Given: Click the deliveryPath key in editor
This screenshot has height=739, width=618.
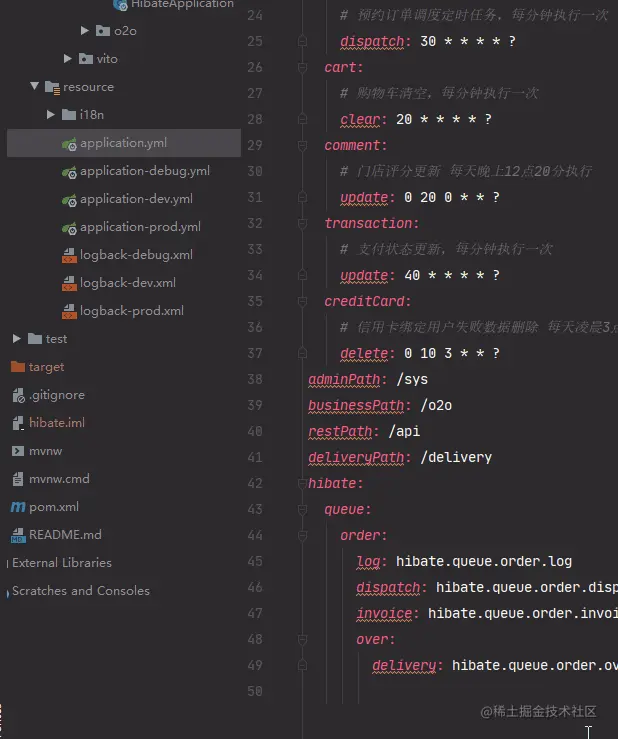Looking at the screenshot, I should [356, 458].
